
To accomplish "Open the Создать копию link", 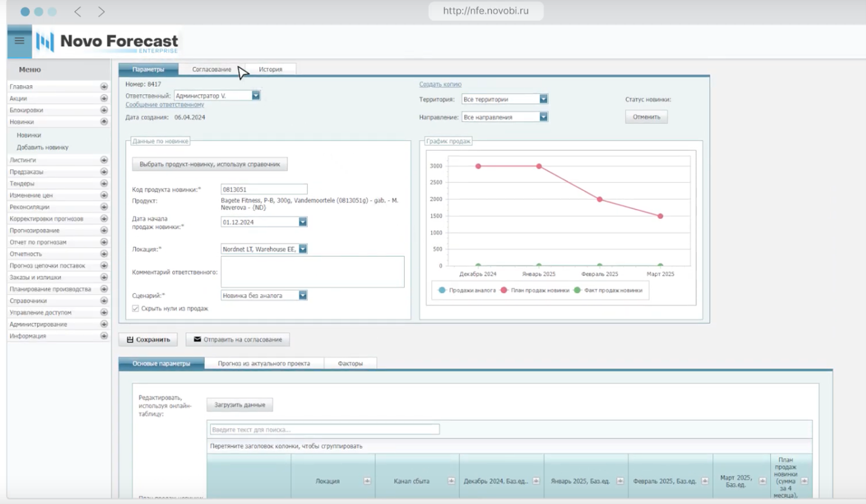I will (441, 84).
